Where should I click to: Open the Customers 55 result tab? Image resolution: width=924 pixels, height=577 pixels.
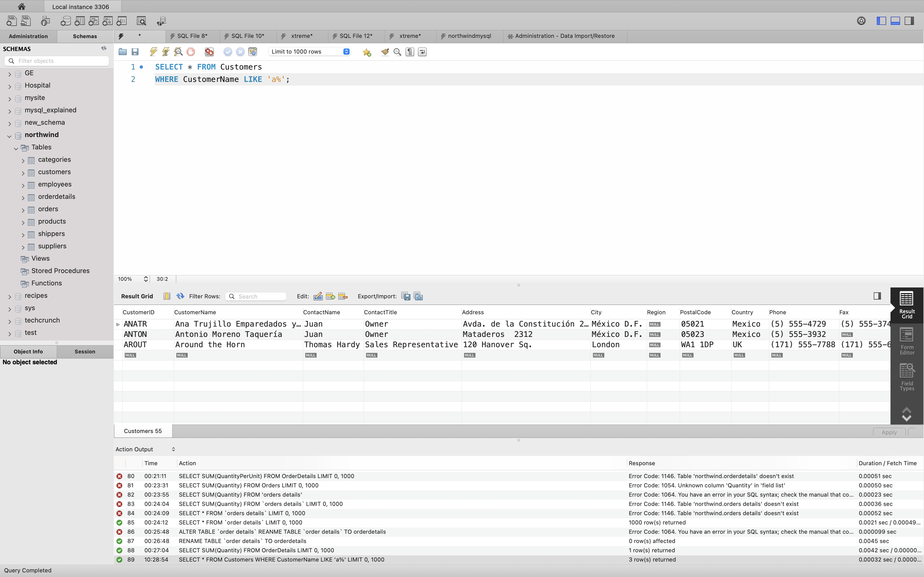coord(143,431)
